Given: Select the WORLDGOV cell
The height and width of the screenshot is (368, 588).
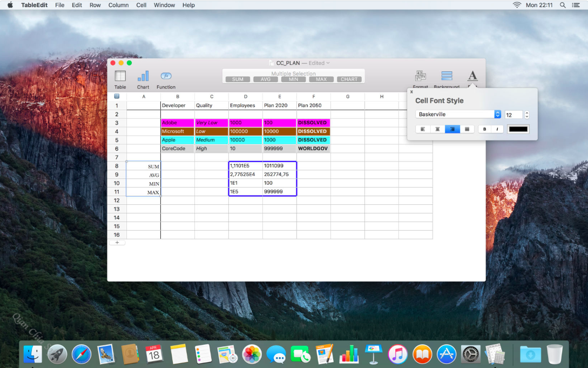Looking at the screenshot, I should tap(314, 149).
